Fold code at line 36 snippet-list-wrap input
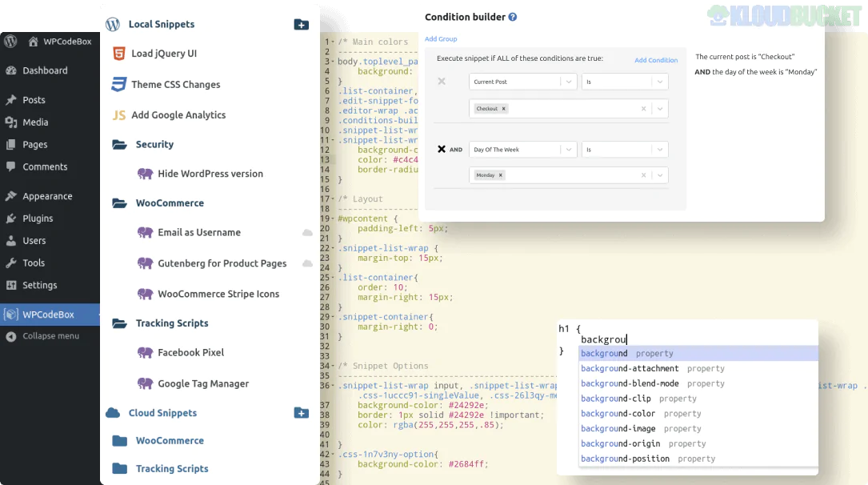 [333, 386]
